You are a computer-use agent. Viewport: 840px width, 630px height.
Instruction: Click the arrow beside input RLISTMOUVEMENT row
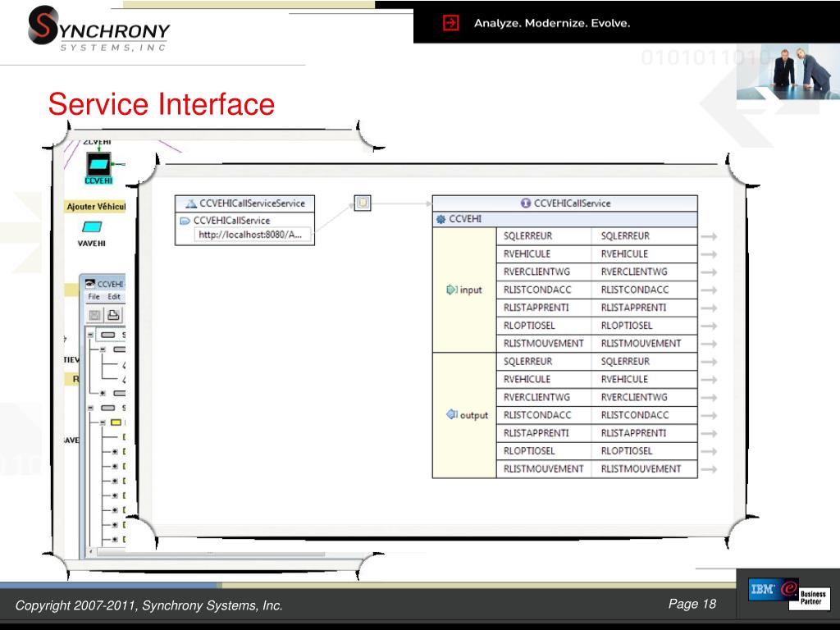709,344
